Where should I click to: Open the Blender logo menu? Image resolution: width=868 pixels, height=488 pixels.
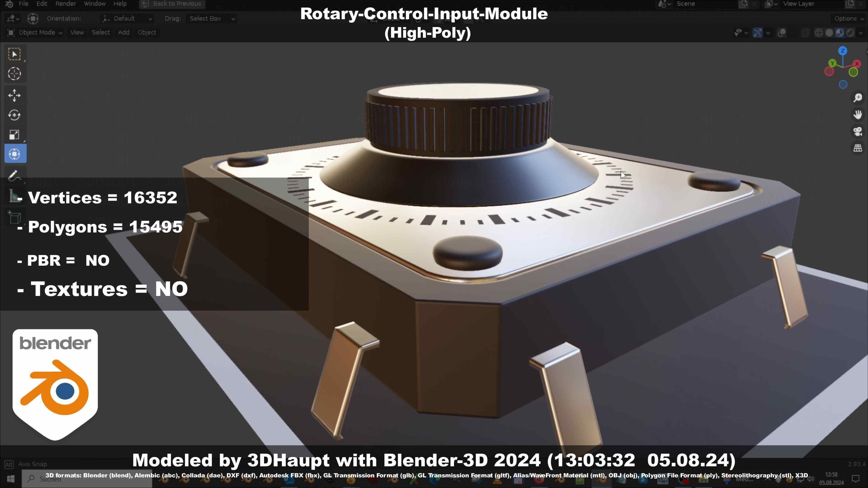click(x=9, y=4)
